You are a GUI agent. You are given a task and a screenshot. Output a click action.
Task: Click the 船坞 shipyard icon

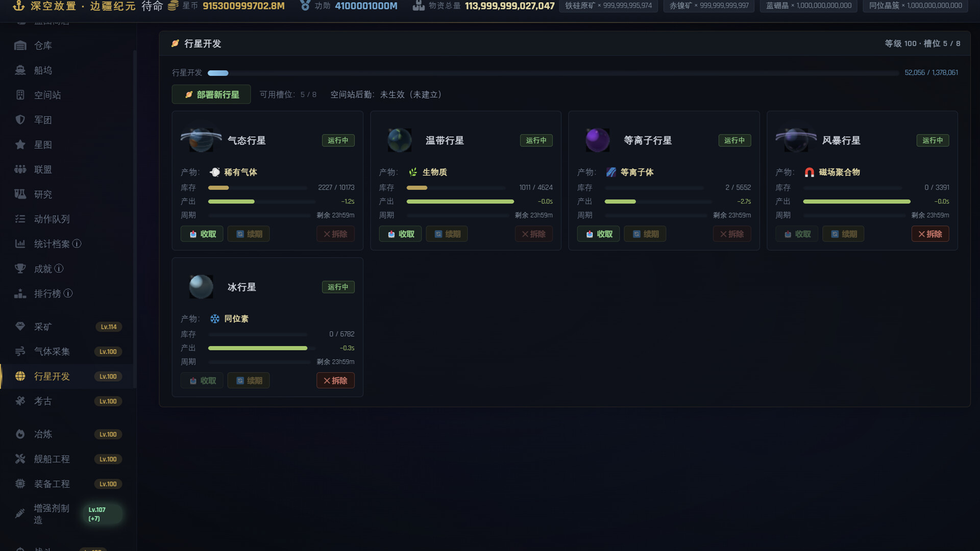click(x=20, y=70)
